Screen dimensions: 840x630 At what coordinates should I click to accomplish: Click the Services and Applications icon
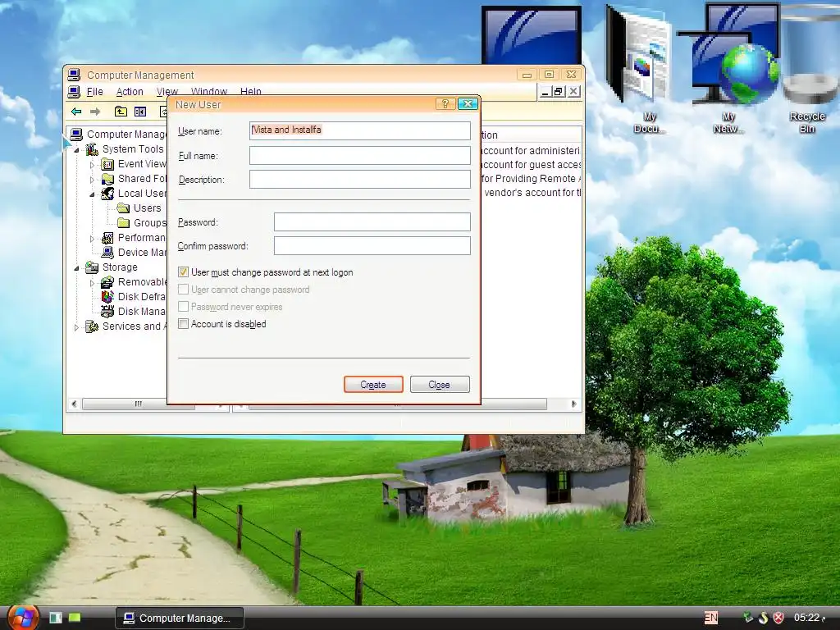tap(92, 326)
